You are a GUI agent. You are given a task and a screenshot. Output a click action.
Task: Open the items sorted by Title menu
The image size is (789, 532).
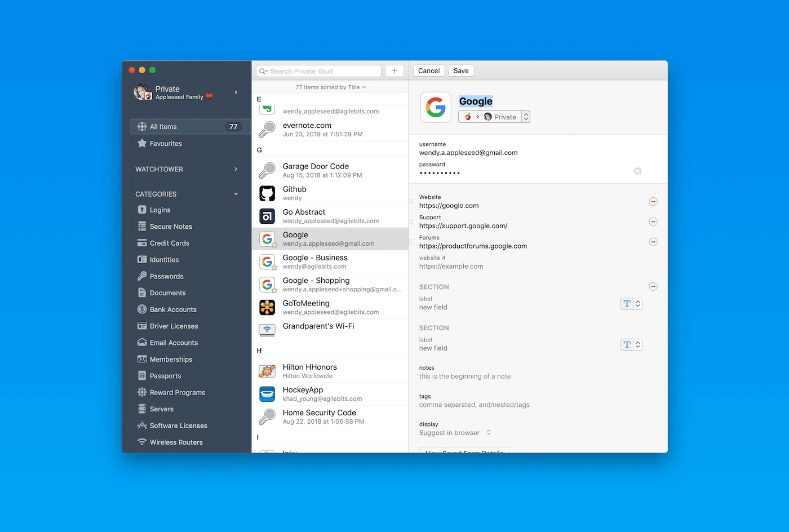331,87
